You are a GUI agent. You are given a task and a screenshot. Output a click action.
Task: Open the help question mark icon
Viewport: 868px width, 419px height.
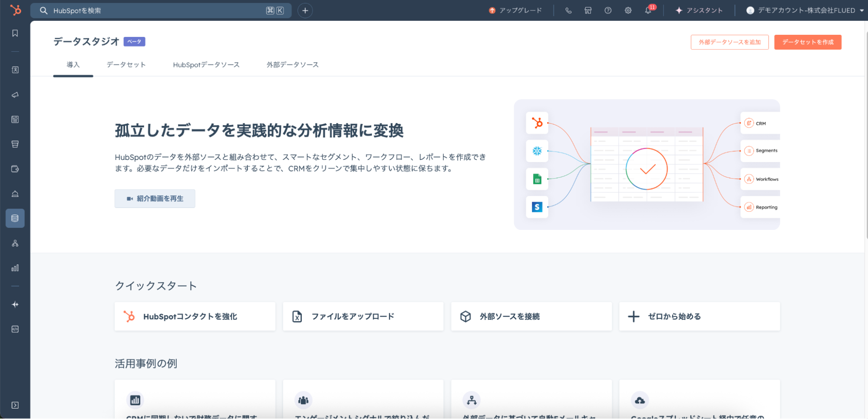coord(608,10)
